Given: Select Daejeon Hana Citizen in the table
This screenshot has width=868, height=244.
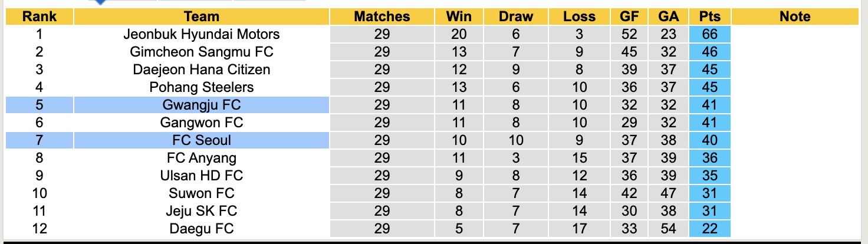Looking at the screenshot, I should [201, 70].
